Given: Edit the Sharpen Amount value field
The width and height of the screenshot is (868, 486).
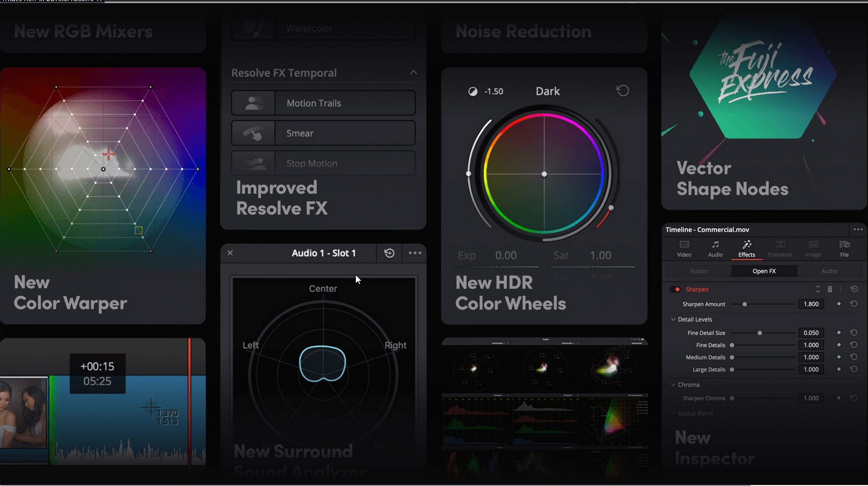Looking at the screenshot, I should point(811,304).
